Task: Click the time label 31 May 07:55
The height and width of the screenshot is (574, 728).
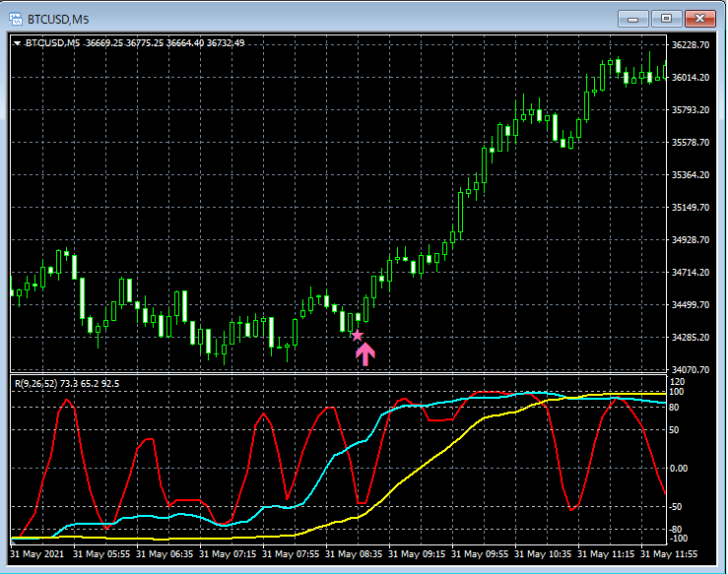Action: tap(291, 554)
